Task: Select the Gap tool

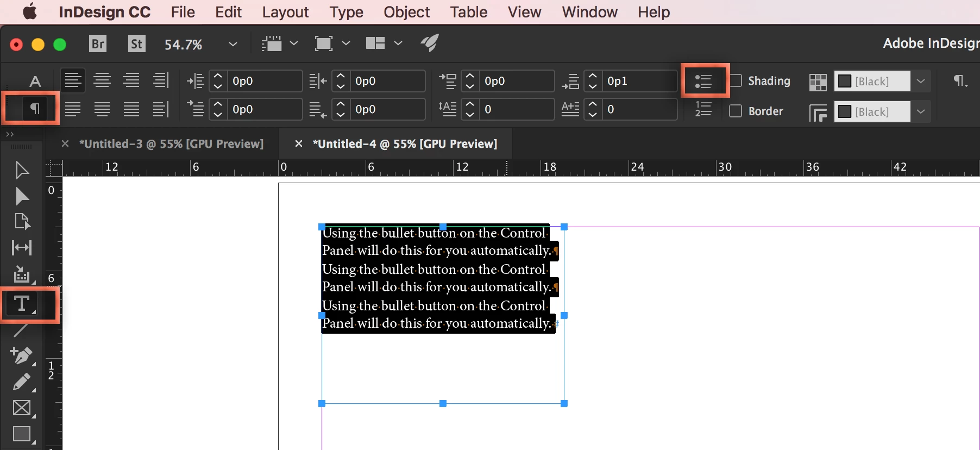Action: [x=22, y=248]
